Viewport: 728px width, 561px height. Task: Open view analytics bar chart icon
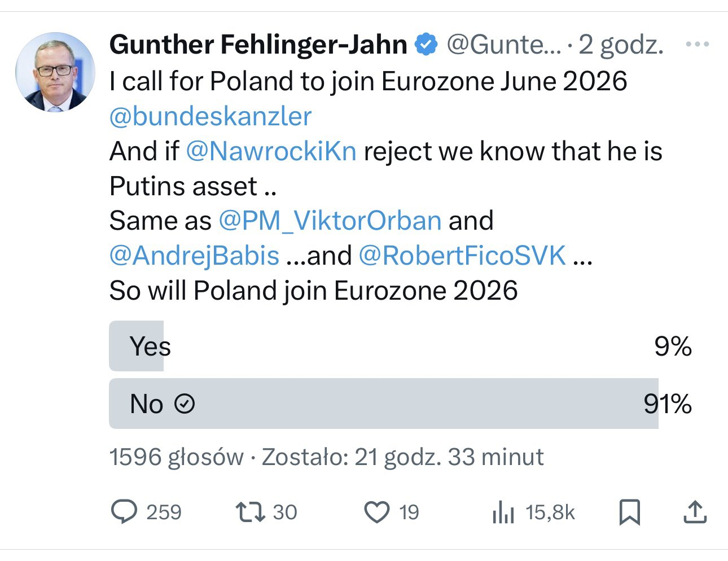coord(503,512)
